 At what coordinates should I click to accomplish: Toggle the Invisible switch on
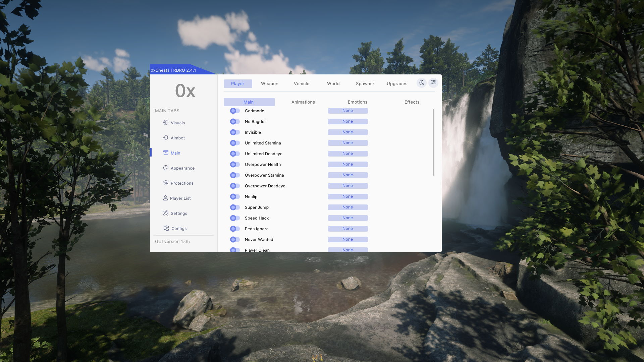pyautogui.click(x=235, y=132)
